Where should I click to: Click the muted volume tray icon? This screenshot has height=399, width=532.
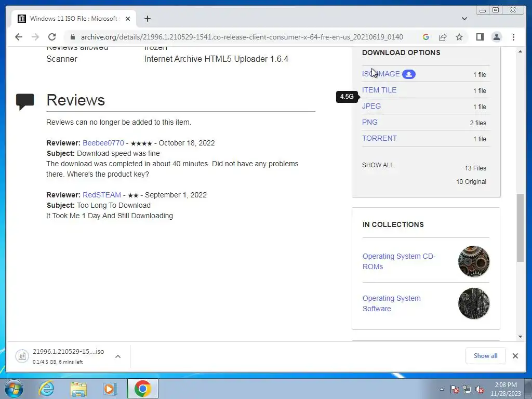click(480, 389)
